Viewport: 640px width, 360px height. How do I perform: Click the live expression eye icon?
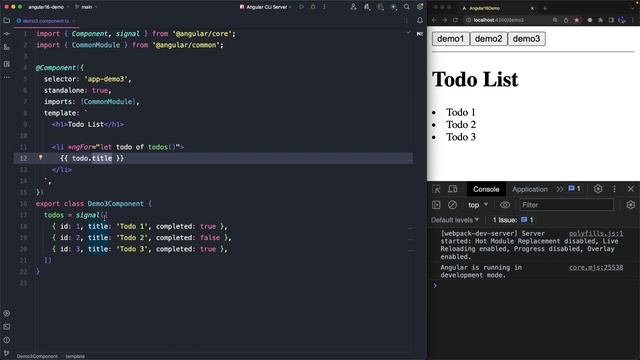[x=505, y=205]
